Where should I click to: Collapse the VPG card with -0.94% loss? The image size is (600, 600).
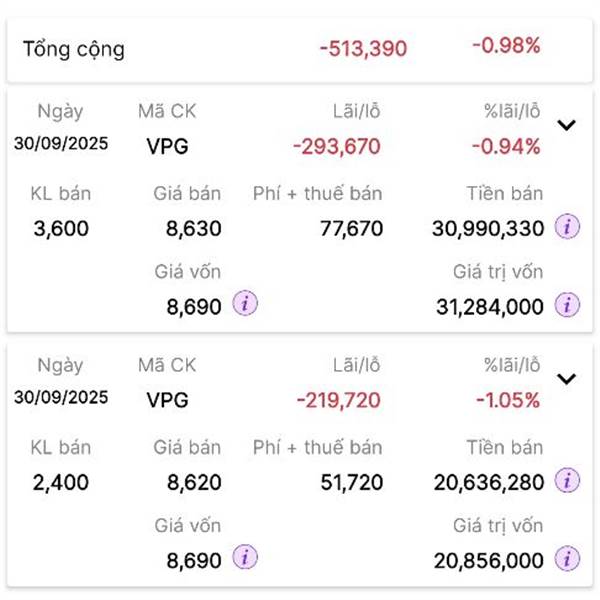coord(566,126)
